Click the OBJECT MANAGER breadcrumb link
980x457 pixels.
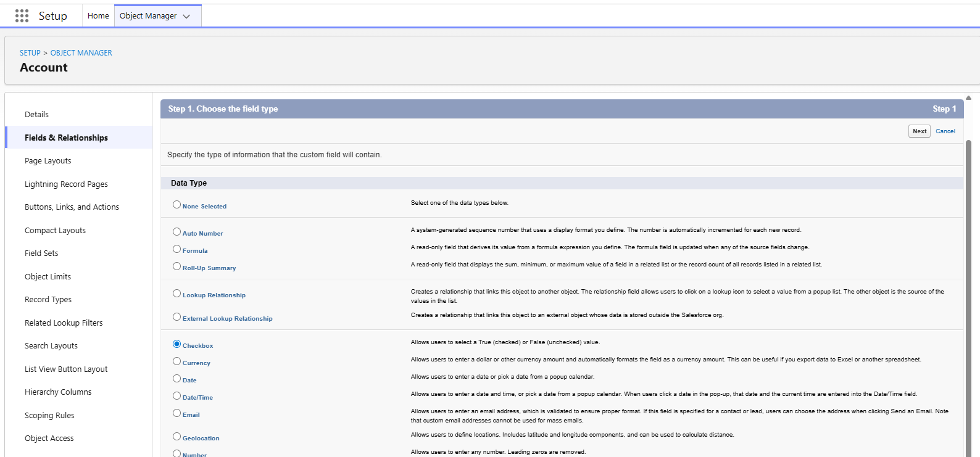(x=81, y=53)
